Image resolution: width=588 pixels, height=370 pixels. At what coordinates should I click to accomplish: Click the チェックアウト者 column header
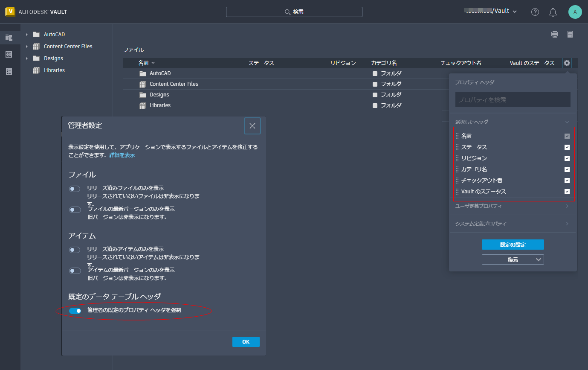pos(461,63)
